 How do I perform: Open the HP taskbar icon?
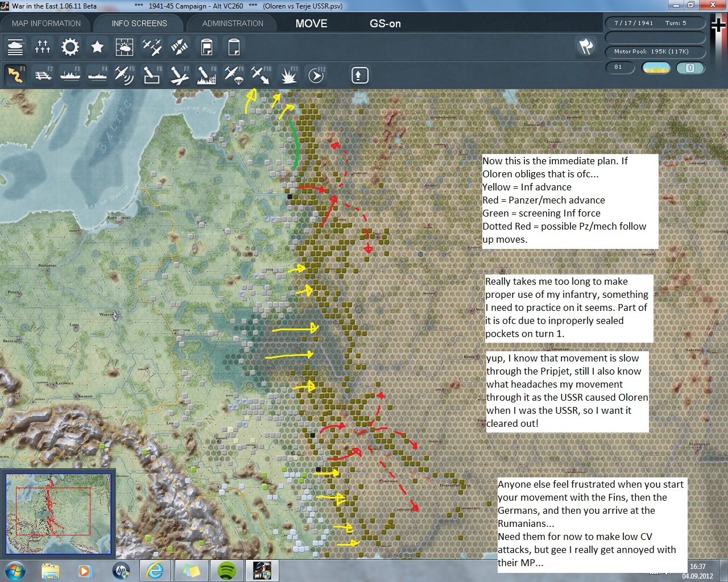point(121,570)
